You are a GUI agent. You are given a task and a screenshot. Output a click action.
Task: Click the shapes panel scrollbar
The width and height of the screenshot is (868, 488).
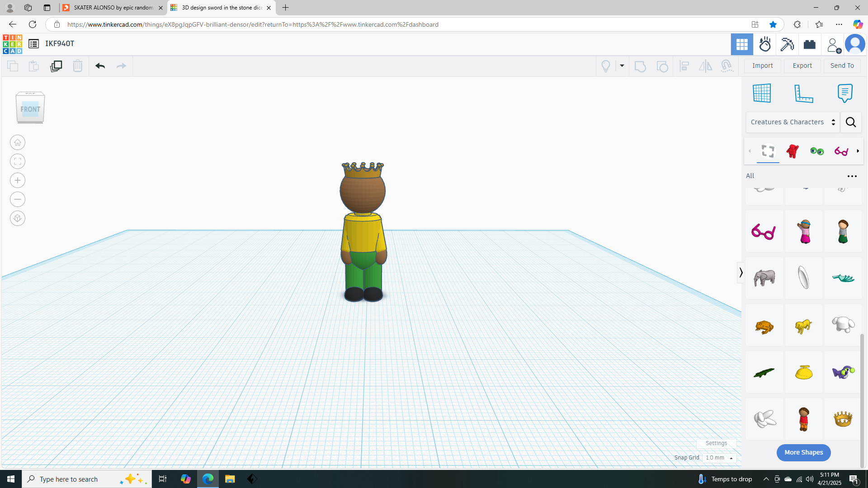862,400
